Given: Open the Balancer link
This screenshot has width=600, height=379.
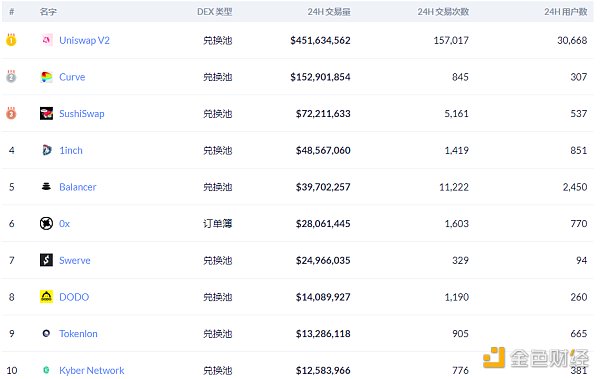Looking at the screenshot, I should 77,187.
